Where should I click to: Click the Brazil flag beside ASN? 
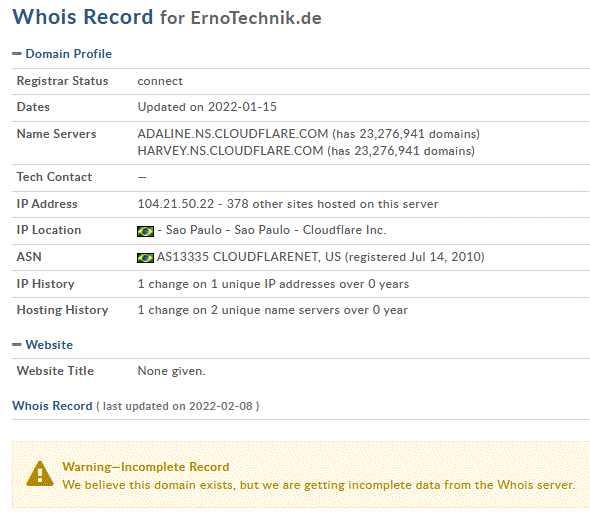(x=145, y=258)
